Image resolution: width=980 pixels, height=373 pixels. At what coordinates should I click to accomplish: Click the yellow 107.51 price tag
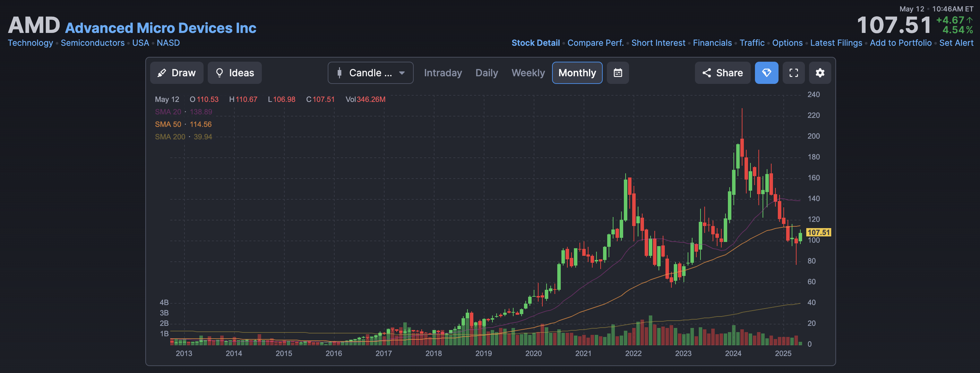(x=818, y=232)
